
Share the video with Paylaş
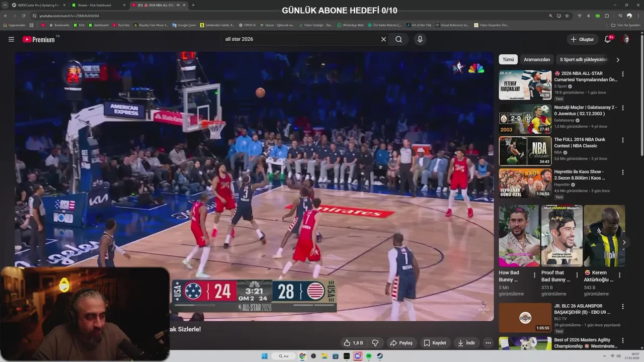point(401,343)
